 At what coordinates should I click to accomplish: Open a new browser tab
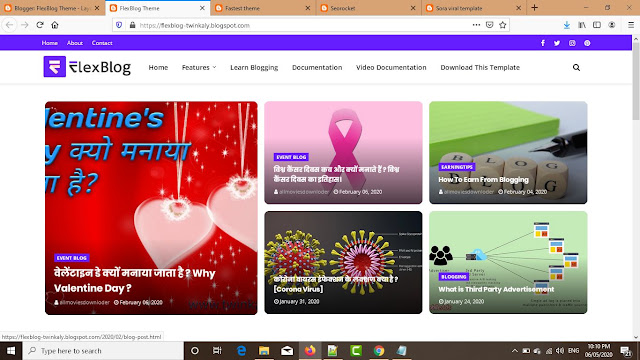pos(535,8)
